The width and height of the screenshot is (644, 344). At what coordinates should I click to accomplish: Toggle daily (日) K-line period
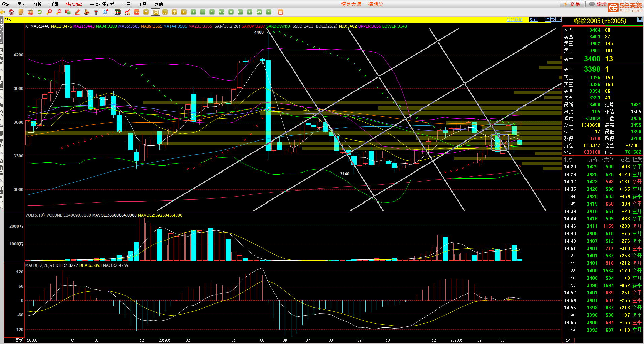[x=146, y=12]
